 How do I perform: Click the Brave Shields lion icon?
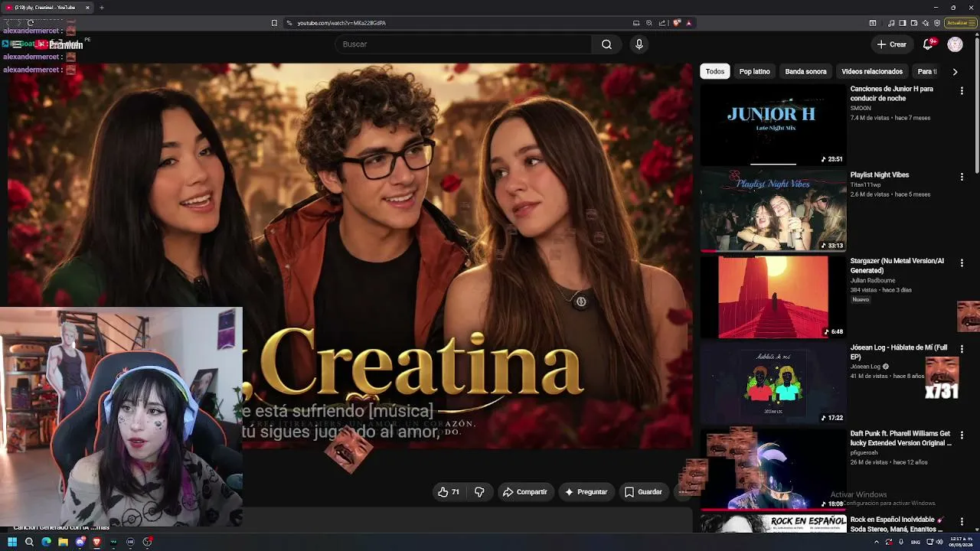tap(677, 23)
